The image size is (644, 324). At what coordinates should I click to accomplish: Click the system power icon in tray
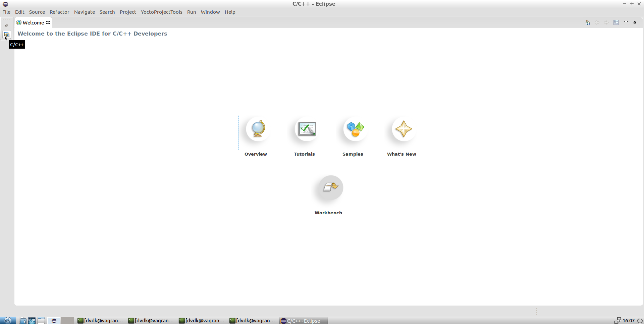tap(640, 321)
